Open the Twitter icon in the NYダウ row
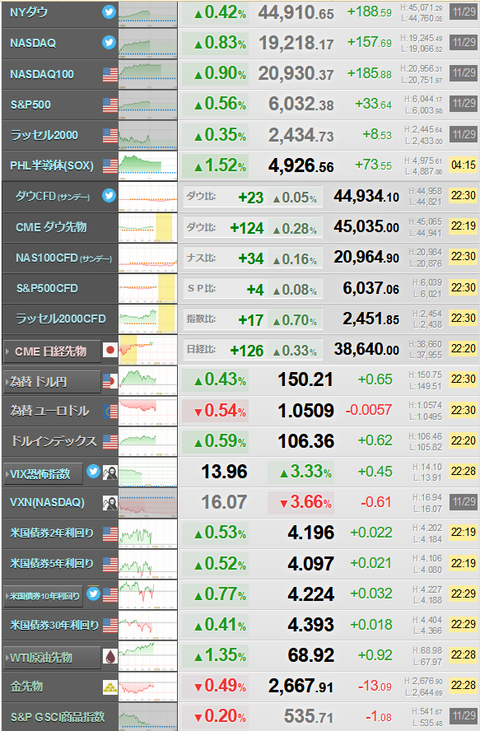Image resolution: width=480 pixels, height=731 pixels. [x=109, y=12]
